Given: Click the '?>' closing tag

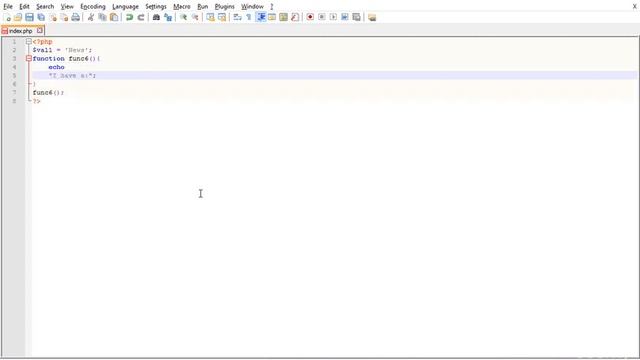Looking at the screenshot, I should pos(37,101).
